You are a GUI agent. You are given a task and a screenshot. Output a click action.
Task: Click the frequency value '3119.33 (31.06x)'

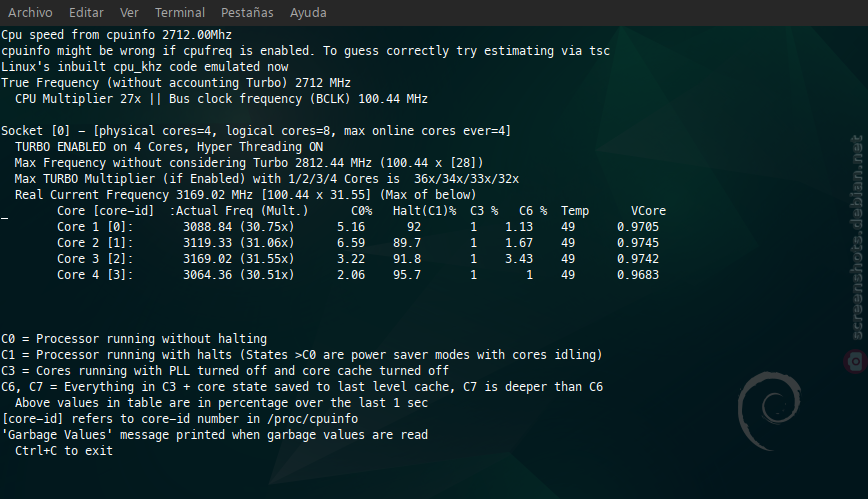pos(239,243)
